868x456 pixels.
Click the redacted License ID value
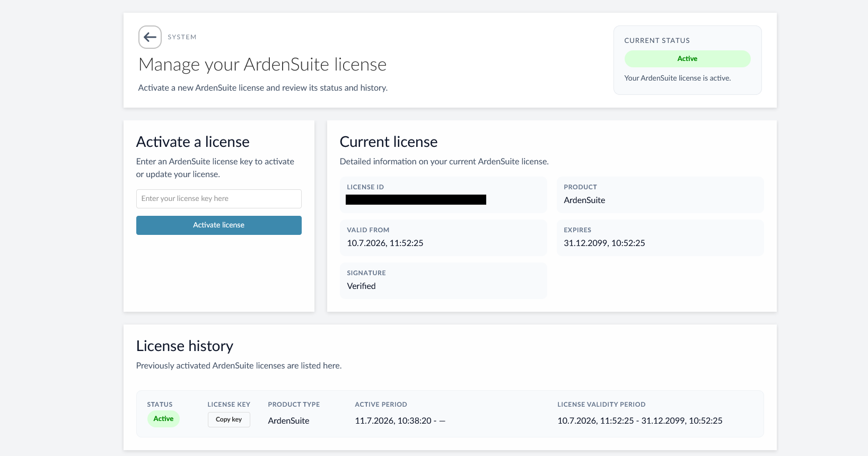click(416, 199)
